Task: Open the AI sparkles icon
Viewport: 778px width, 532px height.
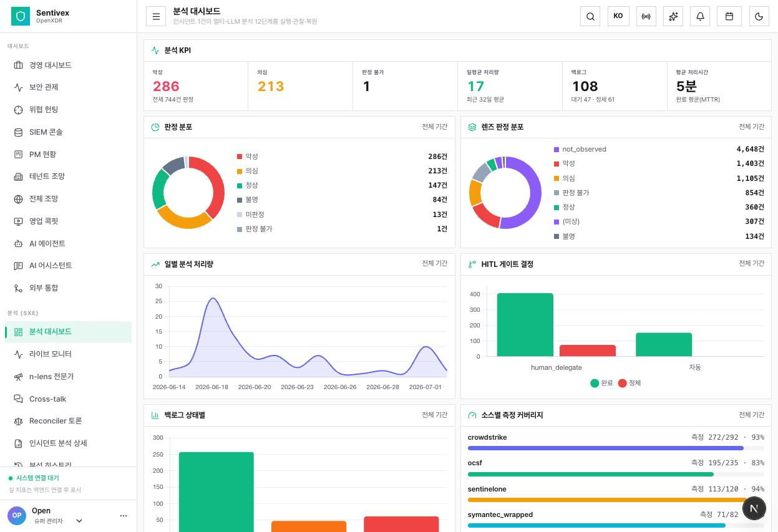Action: [673, 16]
